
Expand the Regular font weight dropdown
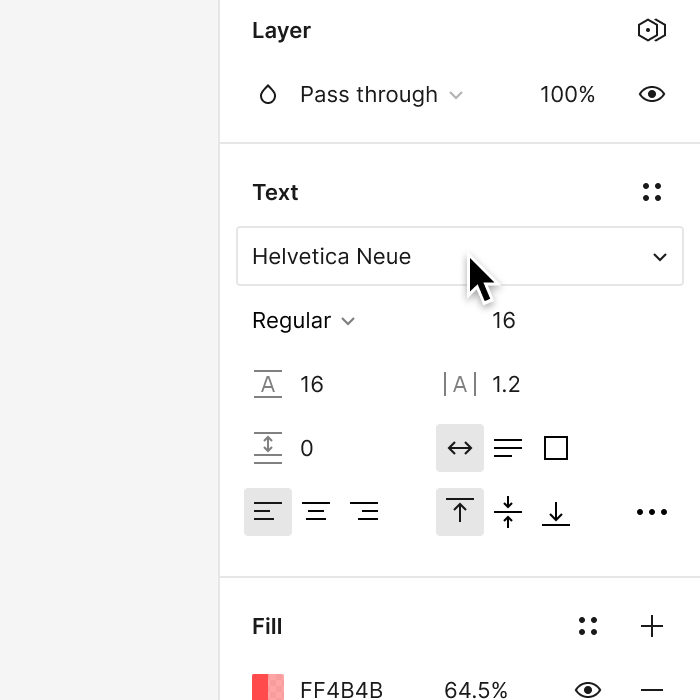click(304, 321)
